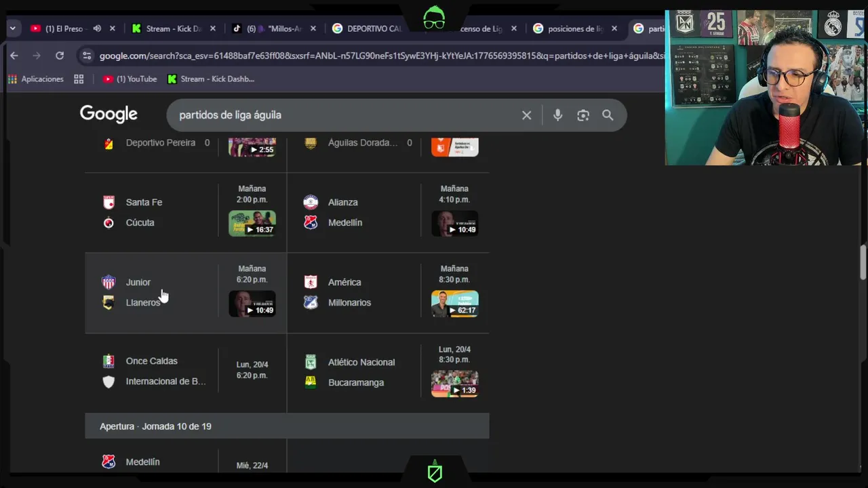
Task: Play the Santa Fe vs Cúcuta 16:37 video
Action: 252,223
